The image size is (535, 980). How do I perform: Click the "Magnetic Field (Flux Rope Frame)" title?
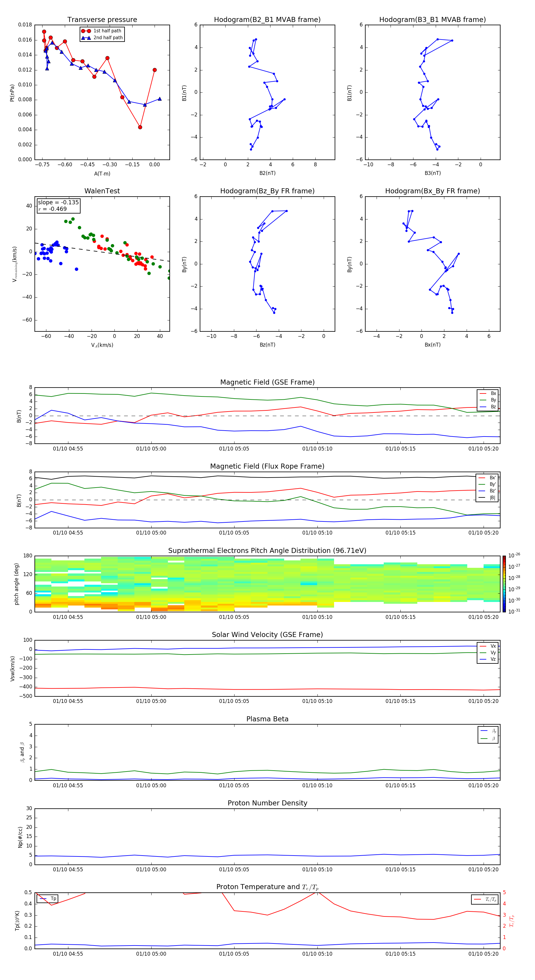tap(267, 467)
